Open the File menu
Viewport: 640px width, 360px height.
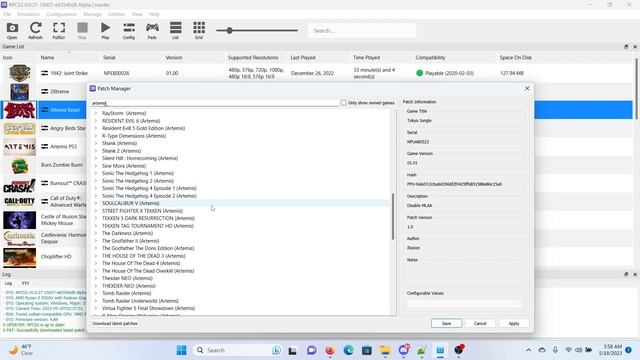(x=7, y=14)
